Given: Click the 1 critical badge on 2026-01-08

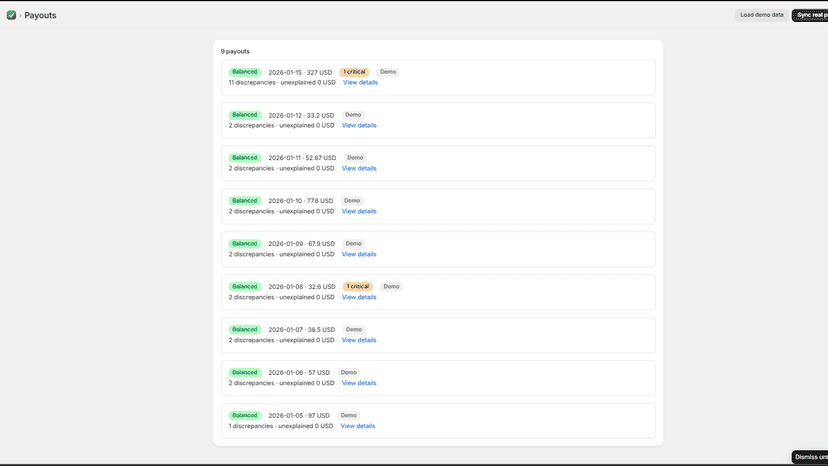Looking at the screenshot, I should (x=357, y=286).
